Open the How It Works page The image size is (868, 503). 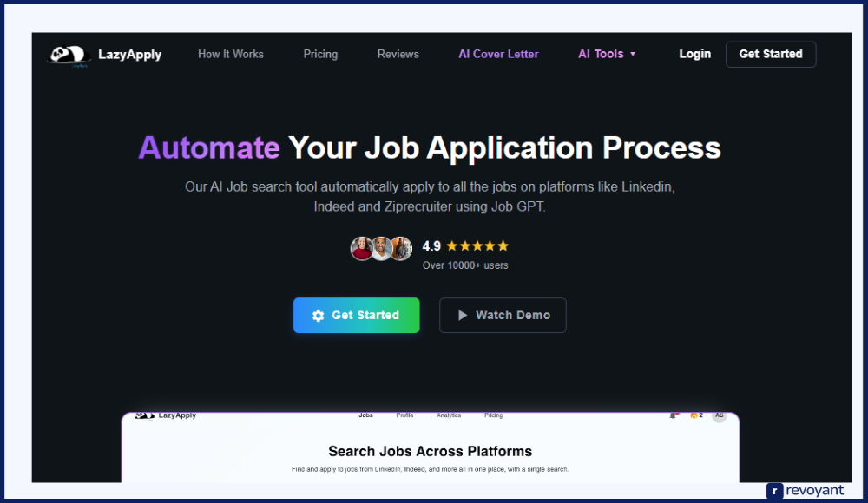[231, 54]
